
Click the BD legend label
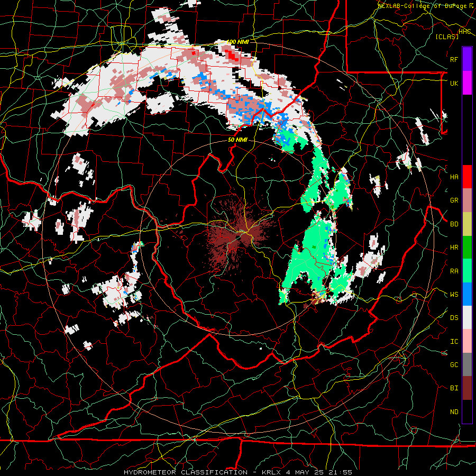(x=454, y=224)
